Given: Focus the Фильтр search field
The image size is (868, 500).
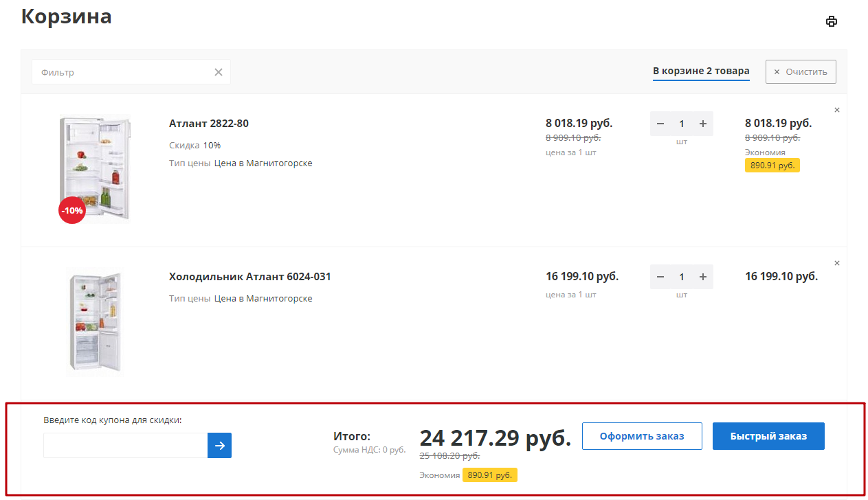Looking at the screenshot, I should (x=131, y=72).
